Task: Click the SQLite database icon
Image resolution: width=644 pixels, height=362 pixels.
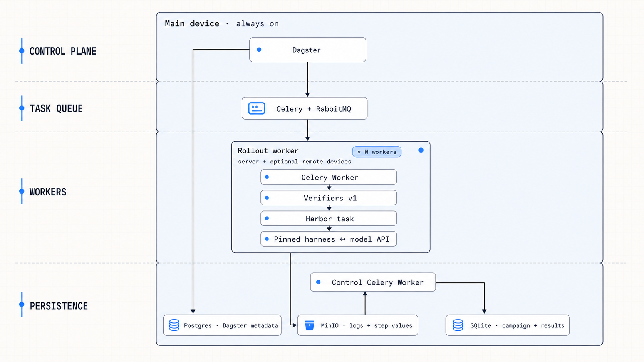Action: [x=458, y=325]
